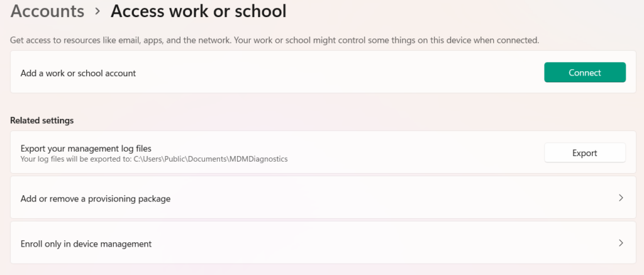The height and width of the screenshot is (275, 644).
Task: Click the "Export your management log files" heading
Action: [x=86, y=149]
